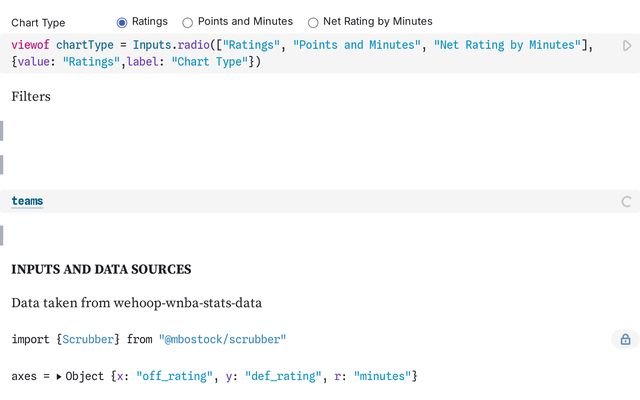
Task: Click the Filters text cell
Action: tap(31, 96)
